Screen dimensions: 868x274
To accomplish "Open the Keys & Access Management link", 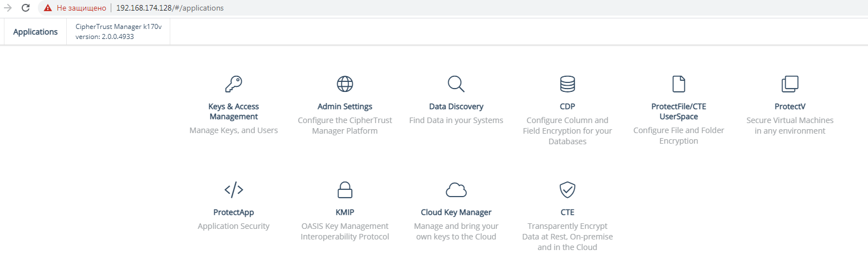I will tap(234, 111).
